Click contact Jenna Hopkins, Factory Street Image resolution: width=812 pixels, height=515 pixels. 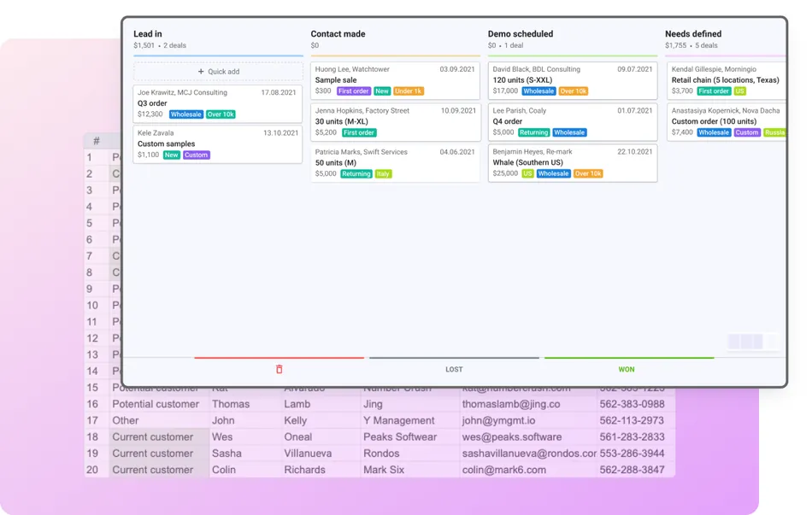point(362,111)
